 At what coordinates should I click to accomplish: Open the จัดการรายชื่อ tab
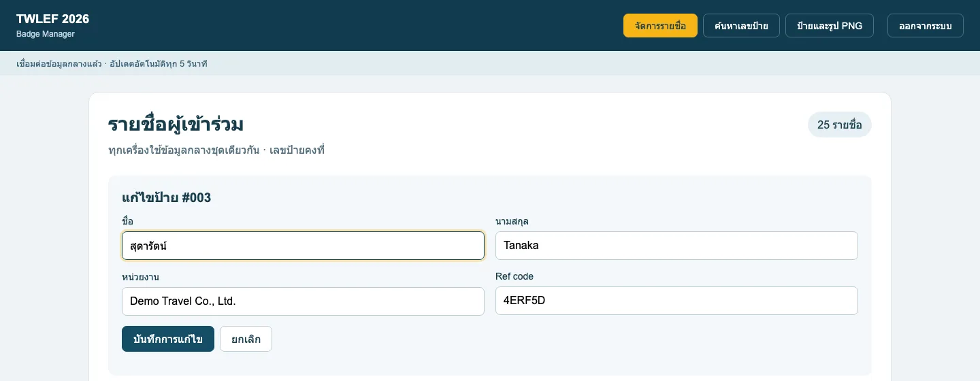660,26
